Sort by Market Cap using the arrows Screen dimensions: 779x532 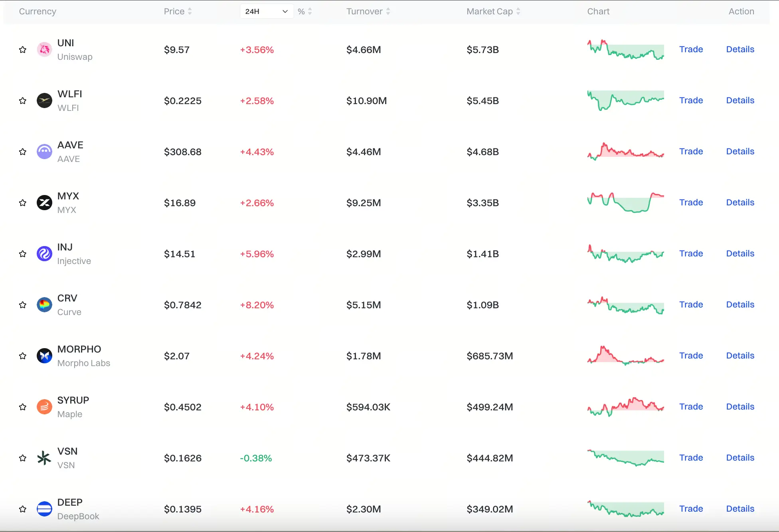click(518, 12)
